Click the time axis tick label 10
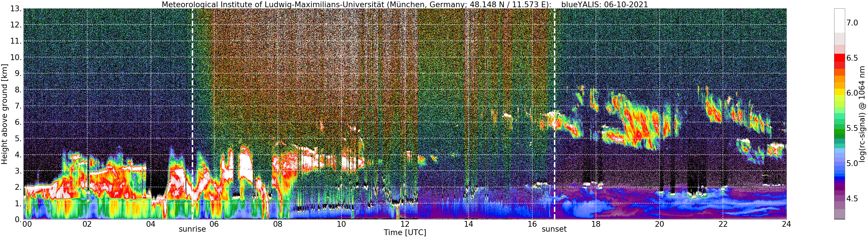Image resolution: width=868 pixels, height=238 pixels. pos(341,224)
